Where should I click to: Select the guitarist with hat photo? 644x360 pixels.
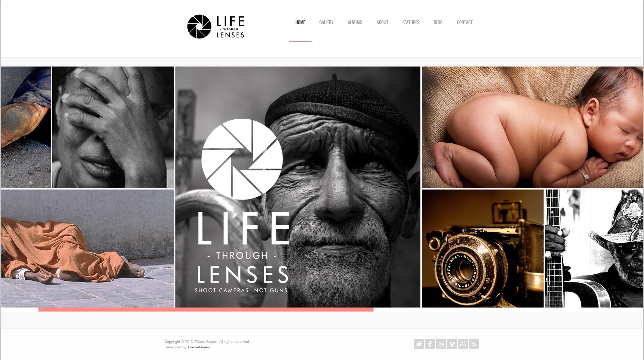click(x=594, y=248)
